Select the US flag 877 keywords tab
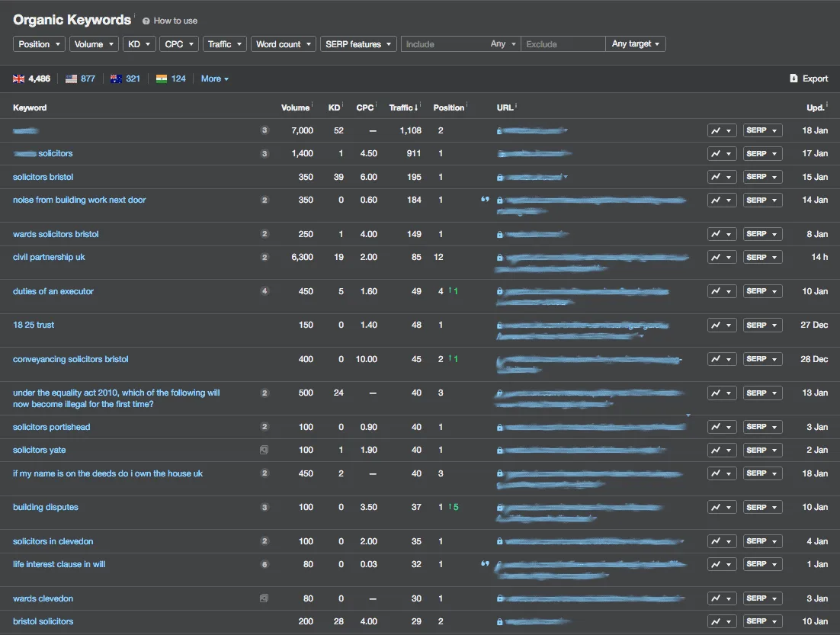 tap(80, 79)
